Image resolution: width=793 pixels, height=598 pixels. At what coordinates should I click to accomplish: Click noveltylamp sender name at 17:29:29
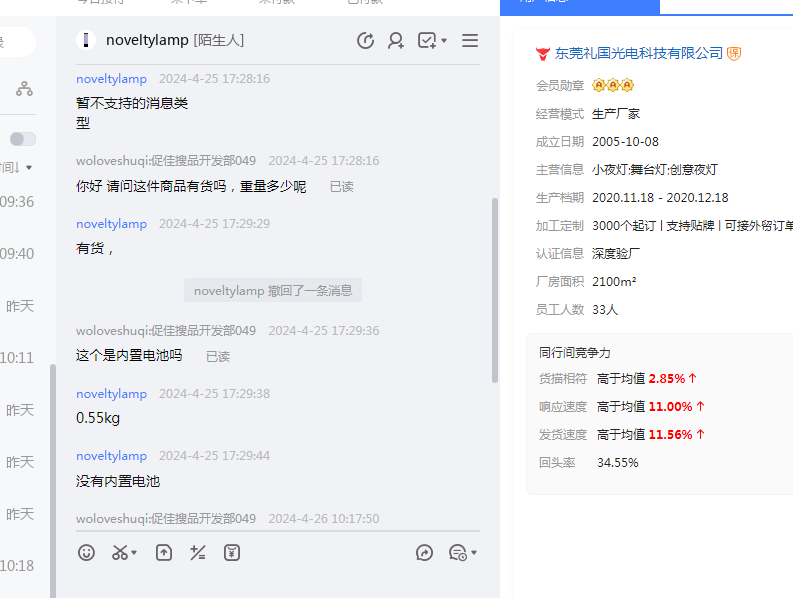(111, 224)
